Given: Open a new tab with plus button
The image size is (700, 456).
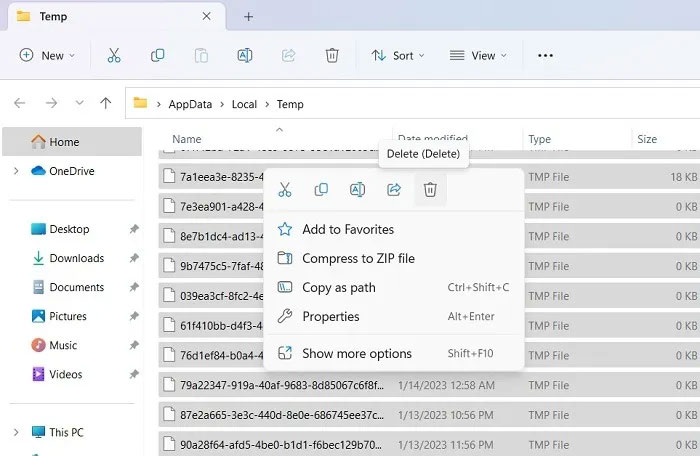Looking at the screenshot, I should click(x=249, y=17).
